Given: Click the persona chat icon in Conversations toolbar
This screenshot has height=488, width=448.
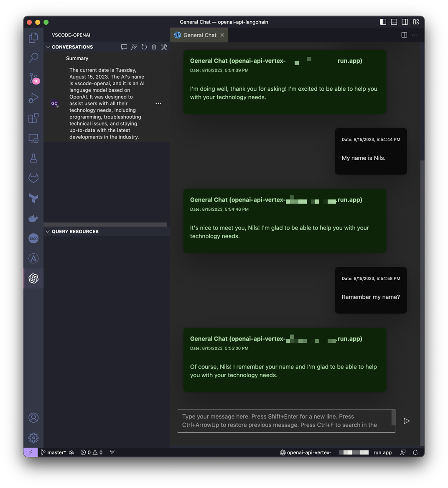Looking at the screenshot, I should click(x=134, y=47).
